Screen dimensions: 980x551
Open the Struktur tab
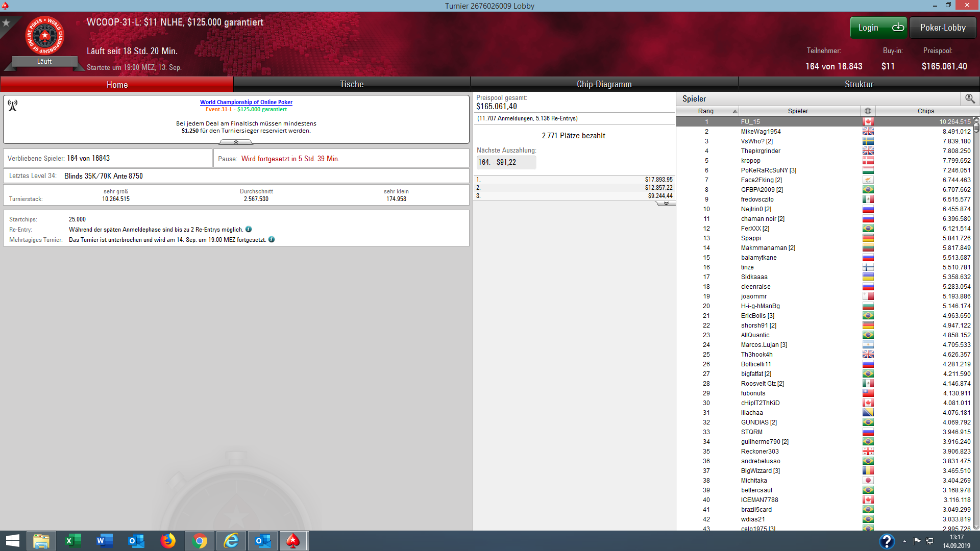tap(859, 84)
